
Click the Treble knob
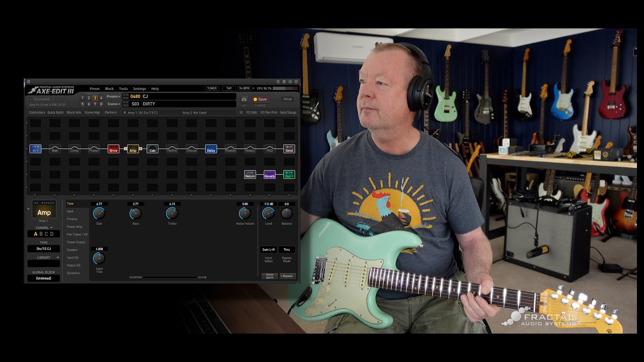[172, 214]
